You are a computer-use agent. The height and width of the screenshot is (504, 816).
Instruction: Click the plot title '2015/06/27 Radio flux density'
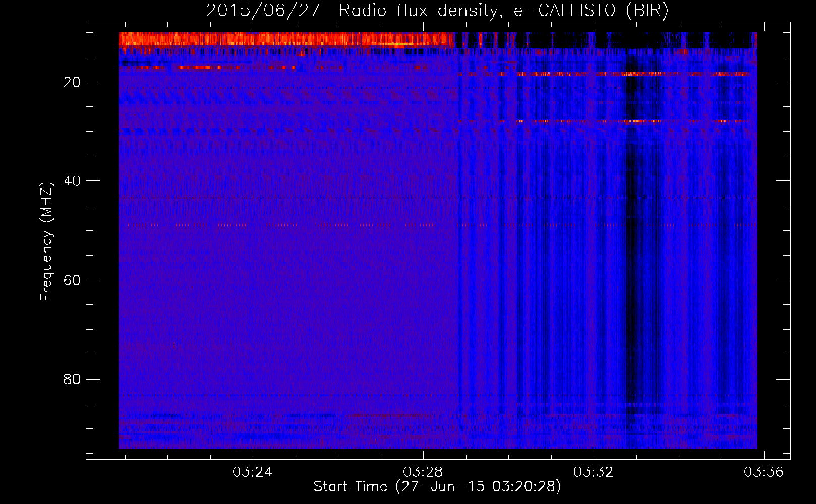point(437,10)
